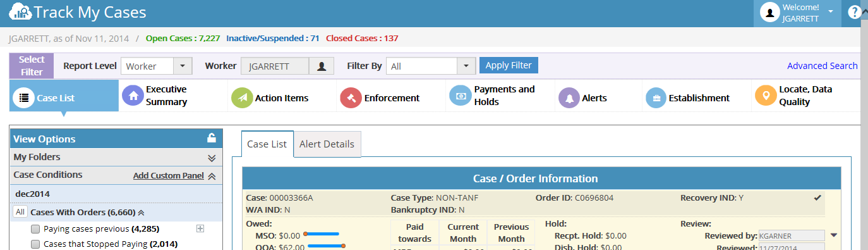The width and height of the screenshot is (868, 250).
Task: Click the Recovery IND: Y text
Action: [712, 197]
